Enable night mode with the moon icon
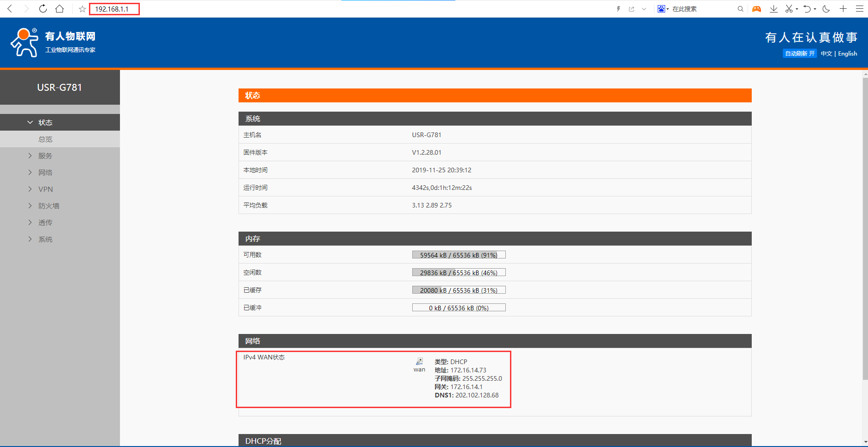 click(826, 9)
